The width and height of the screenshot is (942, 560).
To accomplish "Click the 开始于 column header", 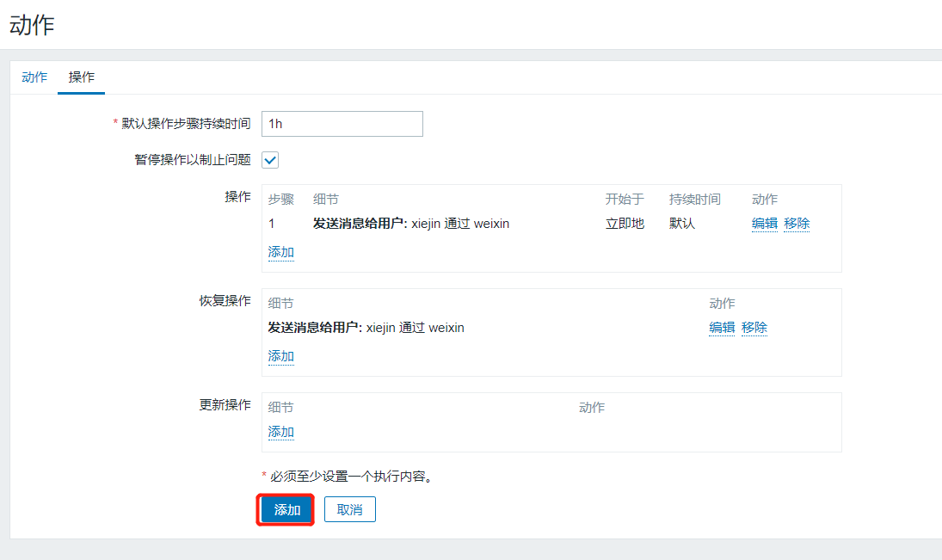I will pos(625,200).
